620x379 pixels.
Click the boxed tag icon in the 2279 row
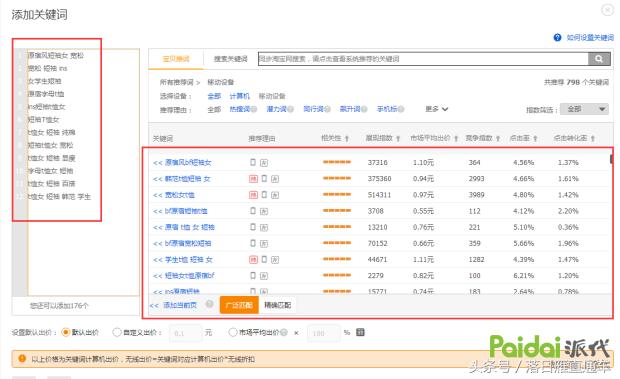click(264, 276)
